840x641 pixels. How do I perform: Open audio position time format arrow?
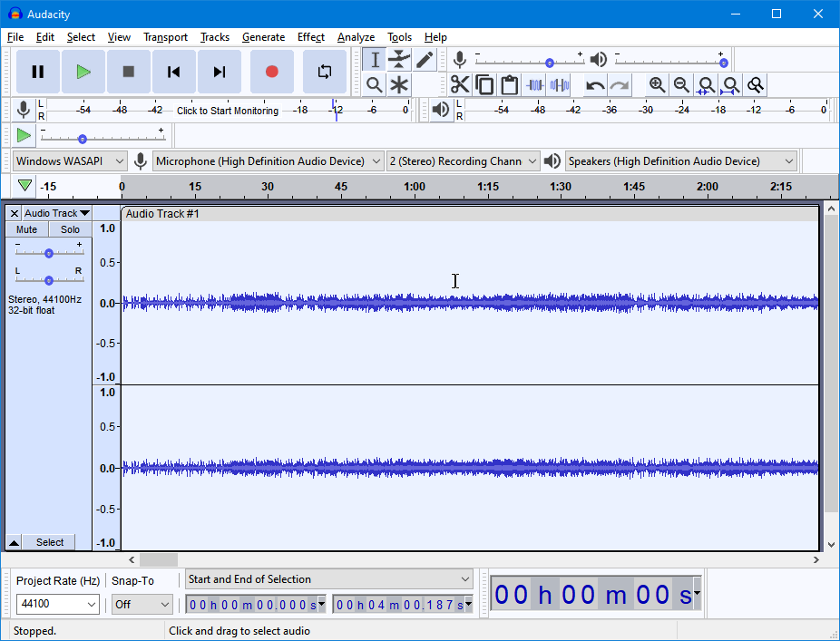pos(697,593)
